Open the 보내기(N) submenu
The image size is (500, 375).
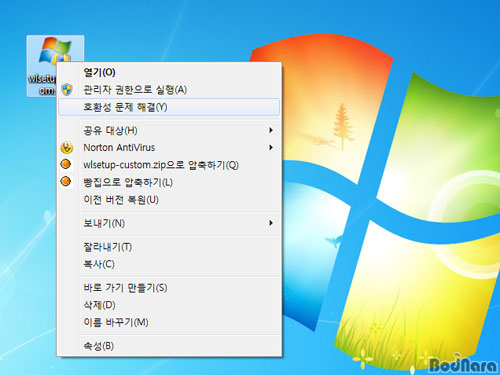(x=169, y=223)
